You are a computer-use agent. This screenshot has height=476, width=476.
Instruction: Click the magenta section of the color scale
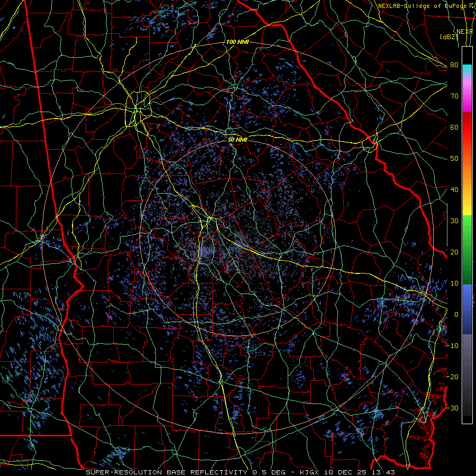pyautogui.click(x=467, y=99)
